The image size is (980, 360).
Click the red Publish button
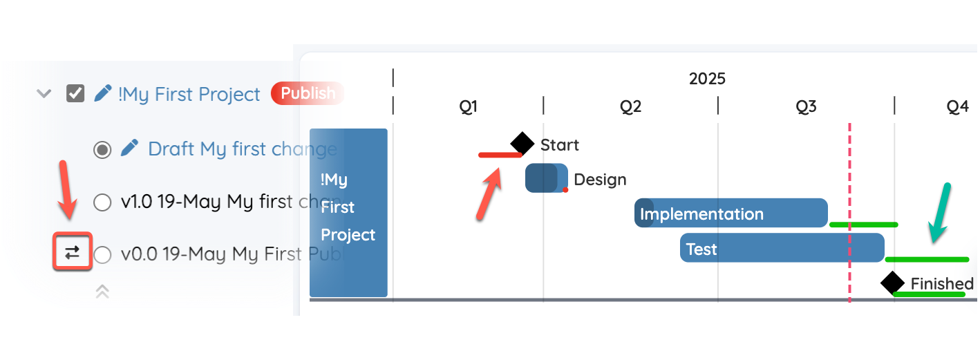(x=308, y=93)
